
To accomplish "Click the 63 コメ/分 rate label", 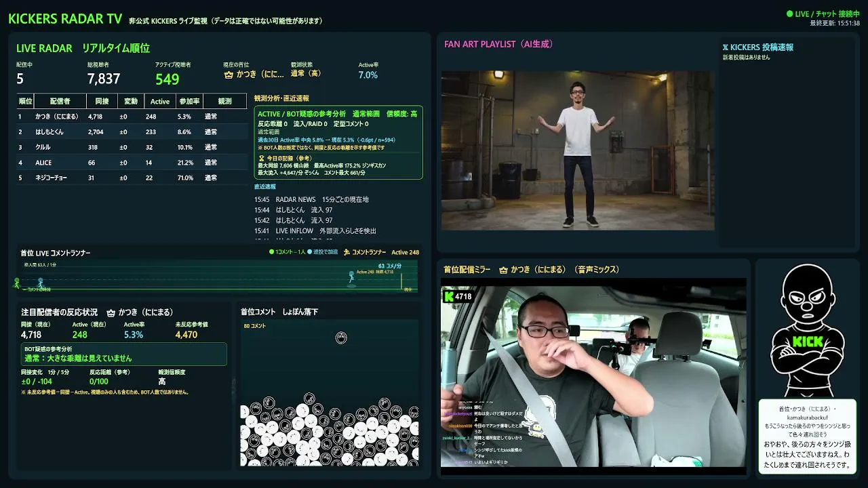I will [390, 266].
